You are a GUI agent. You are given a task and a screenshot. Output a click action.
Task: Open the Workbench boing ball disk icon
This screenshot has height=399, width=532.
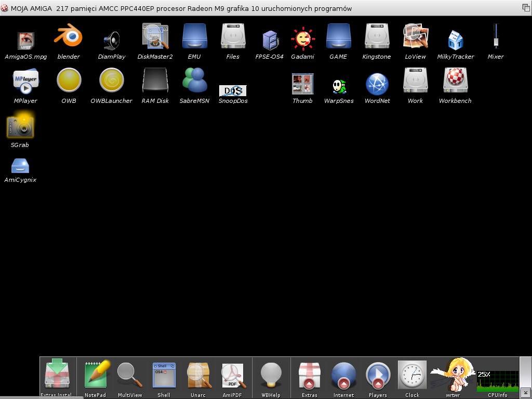pyautogui.click(x=455, y=80)
